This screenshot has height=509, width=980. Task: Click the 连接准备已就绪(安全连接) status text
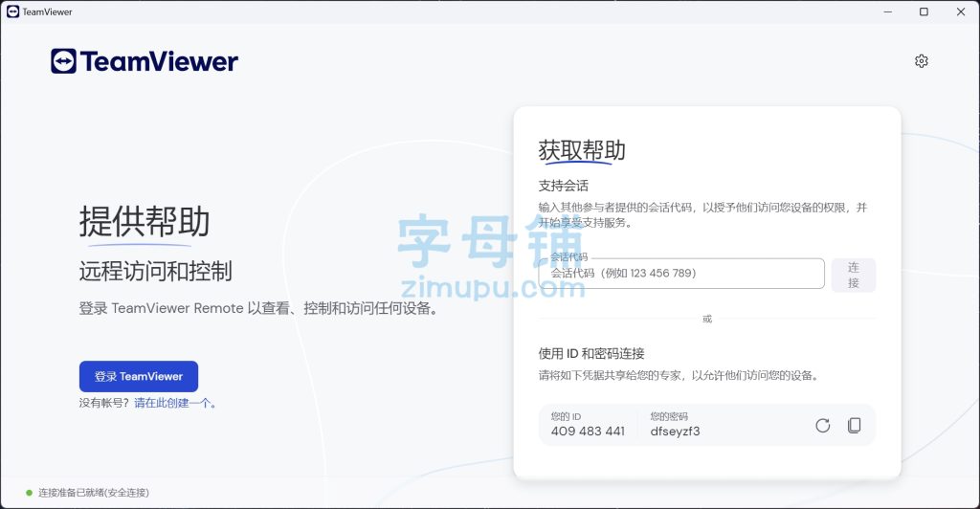(94, 493)
